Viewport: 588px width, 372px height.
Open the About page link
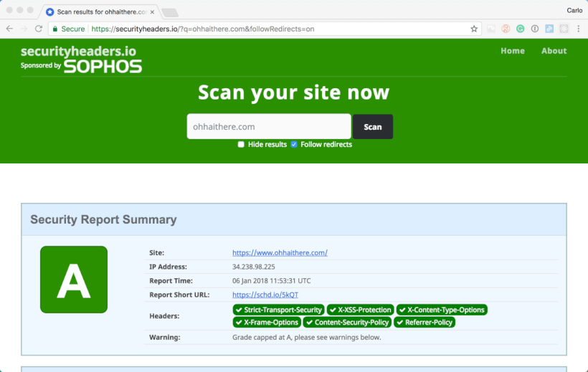coord(554,51)
